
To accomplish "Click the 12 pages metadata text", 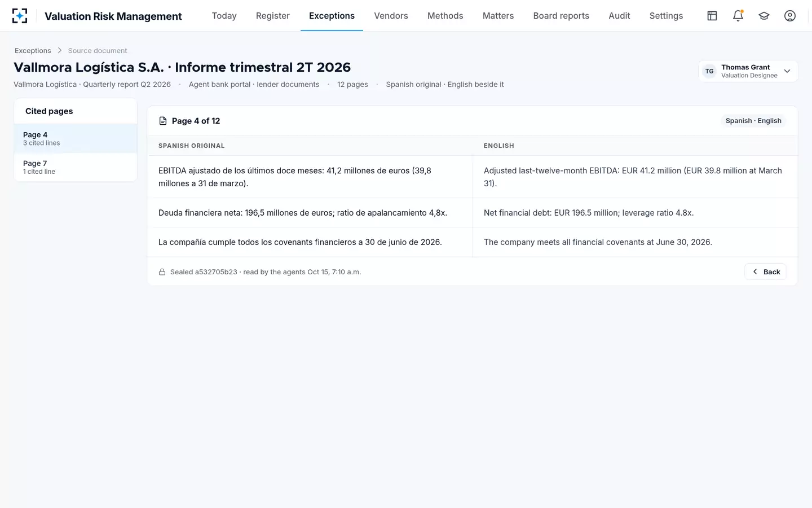I will pos(352,85).
